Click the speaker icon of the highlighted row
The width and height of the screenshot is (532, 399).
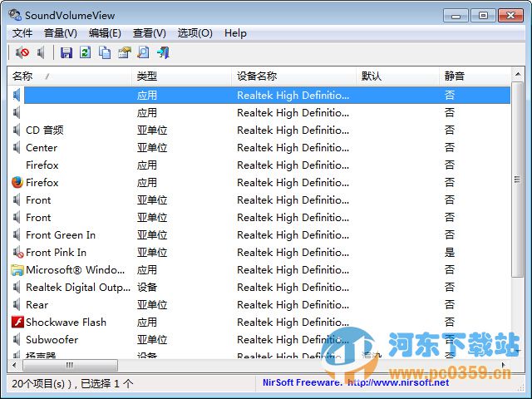[x=17, y=95]
